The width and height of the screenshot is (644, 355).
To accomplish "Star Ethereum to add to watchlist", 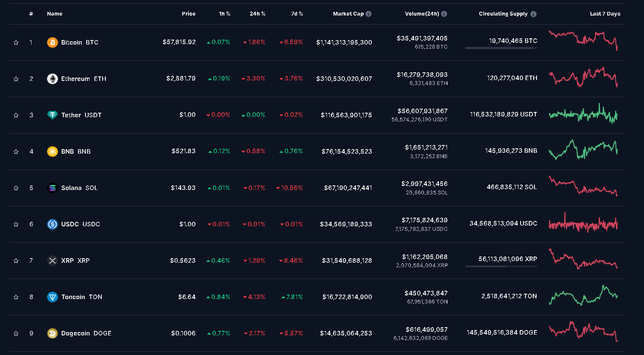I will [x=16, y=79].
